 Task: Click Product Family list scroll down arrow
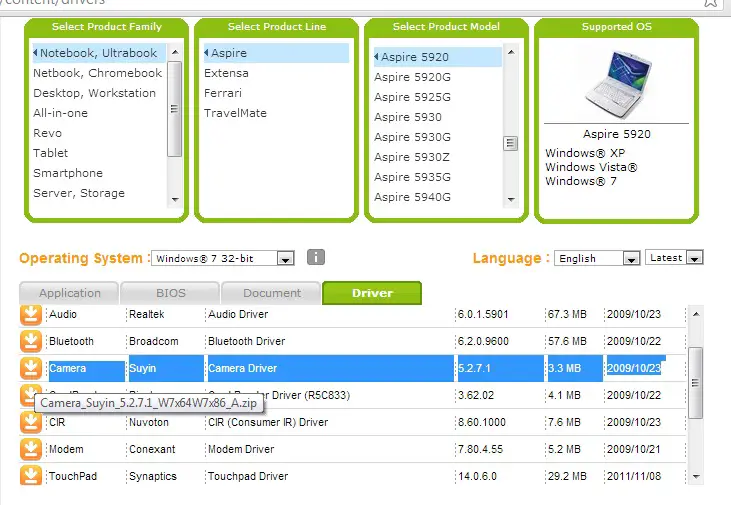click(x=175, y=199)
